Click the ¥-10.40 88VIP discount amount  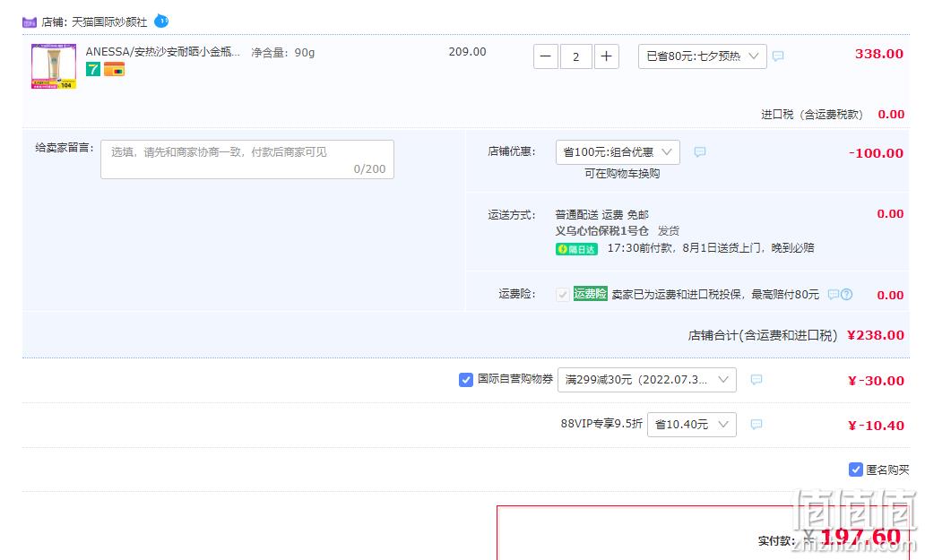click(876, 426)
